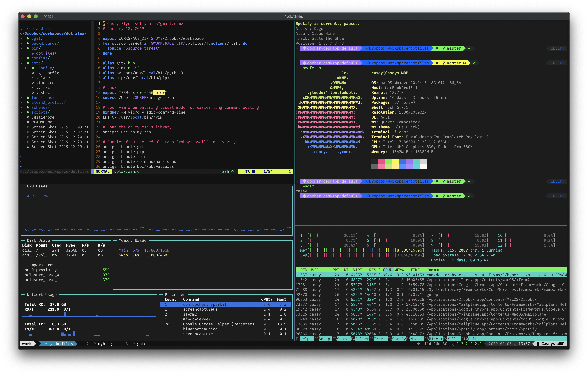588x374 pixels.
Task: Click the gear icon beside .tmux.conf
Action: (33, 83)
